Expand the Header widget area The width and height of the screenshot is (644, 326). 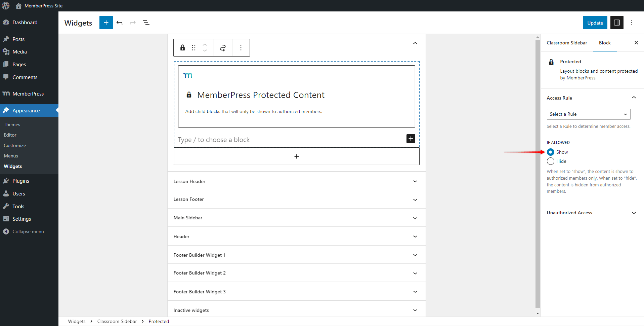click(415, 237)
